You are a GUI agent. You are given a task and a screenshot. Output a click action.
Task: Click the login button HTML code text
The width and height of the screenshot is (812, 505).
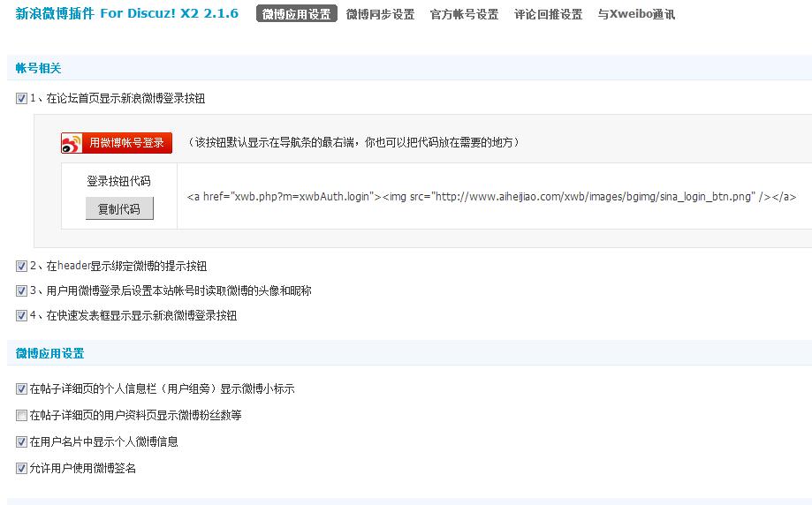(x=491, y=197)
